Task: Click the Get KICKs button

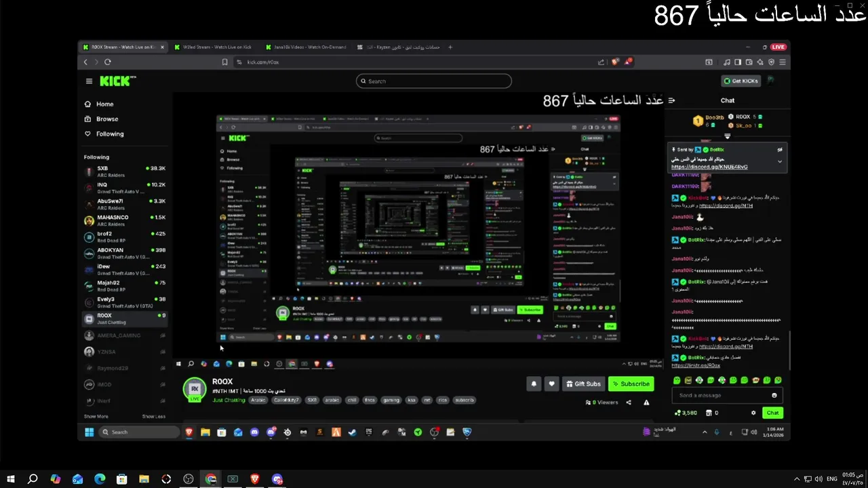Action: pos(741,81)
